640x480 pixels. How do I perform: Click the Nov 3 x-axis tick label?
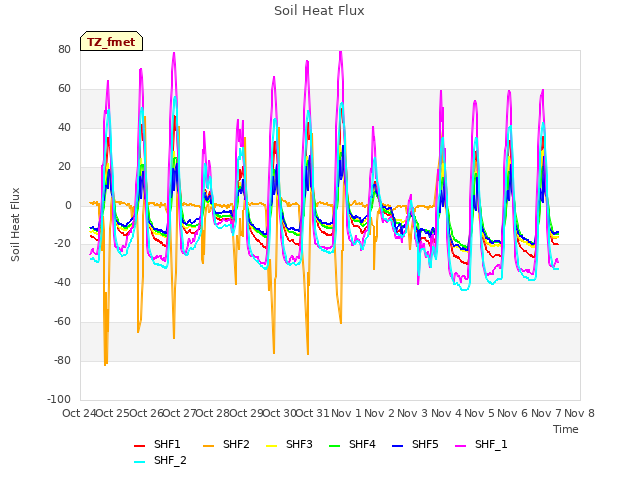(412, 413)
